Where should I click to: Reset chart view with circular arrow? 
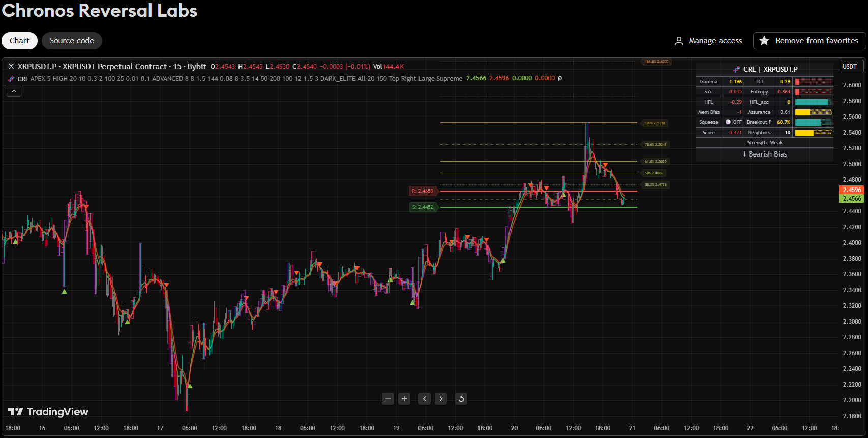461,399
